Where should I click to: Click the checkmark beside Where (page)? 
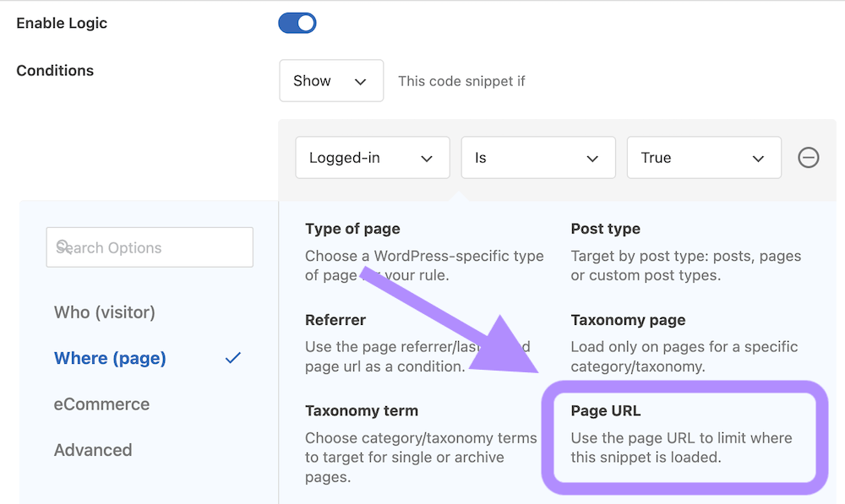click(232, 358)
